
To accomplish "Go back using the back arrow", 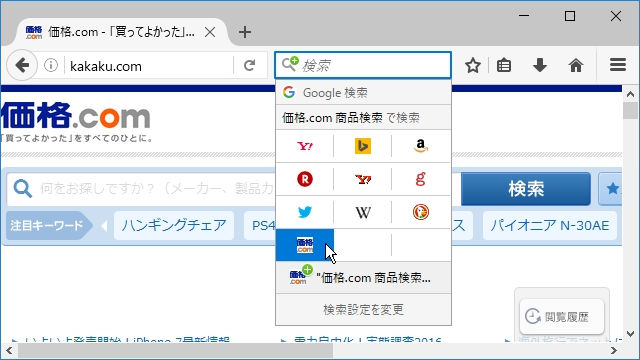I will click(22, 65).
